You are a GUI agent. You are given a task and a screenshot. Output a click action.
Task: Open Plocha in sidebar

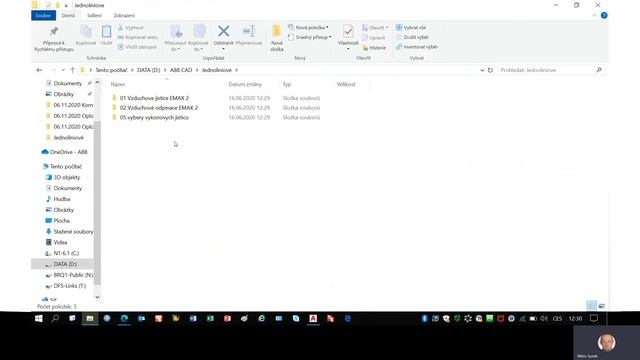(62, 221)
